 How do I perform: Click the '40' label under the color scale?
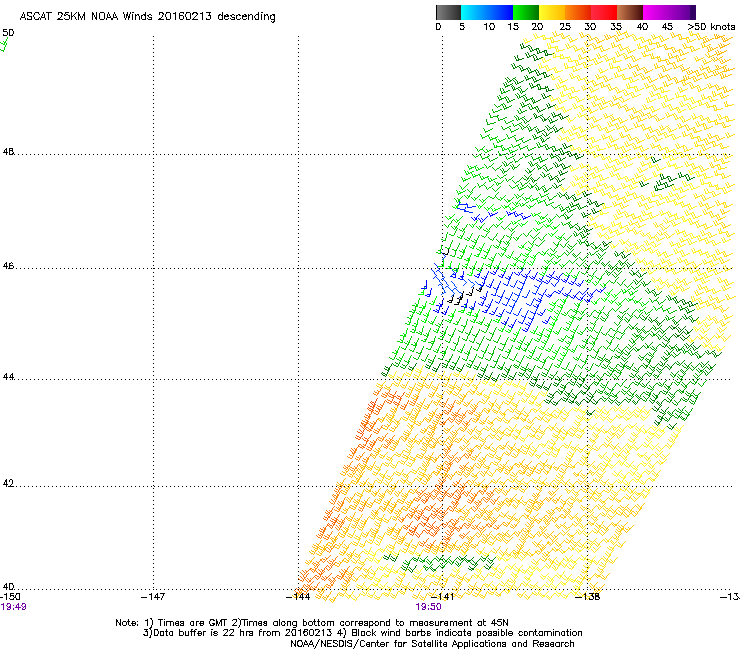click(642, 27)
